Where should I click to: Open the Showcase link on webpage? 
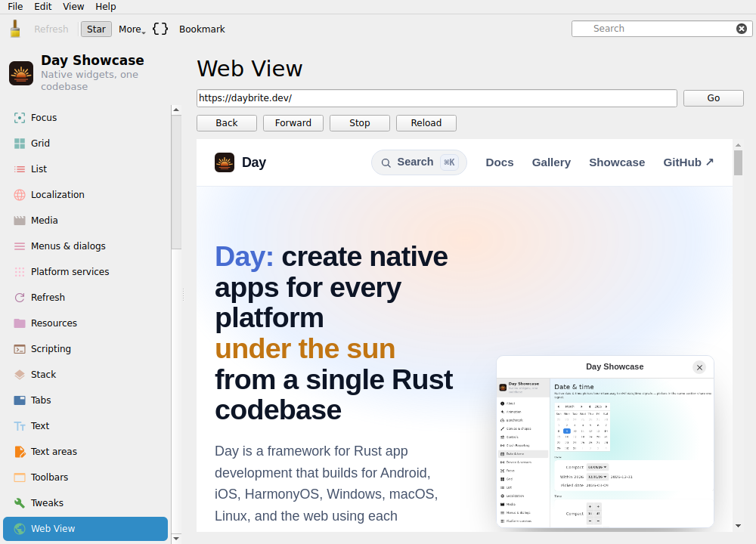617,162
